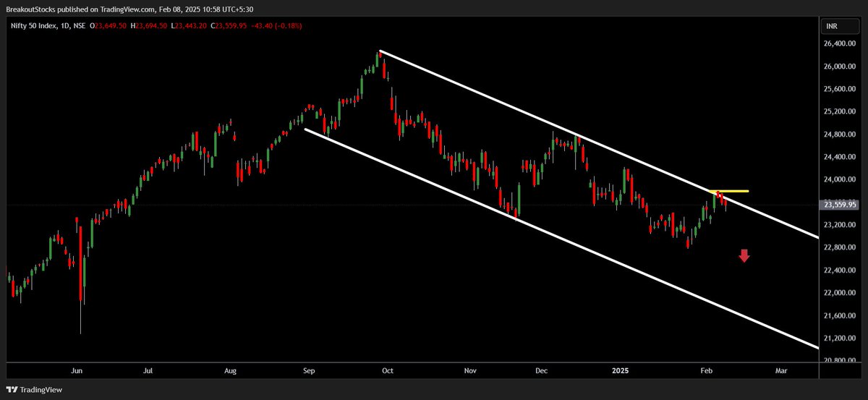This screenshot has height=400, width=868.
Task: Click the Sep label on time axis
Action: point(309,371)
